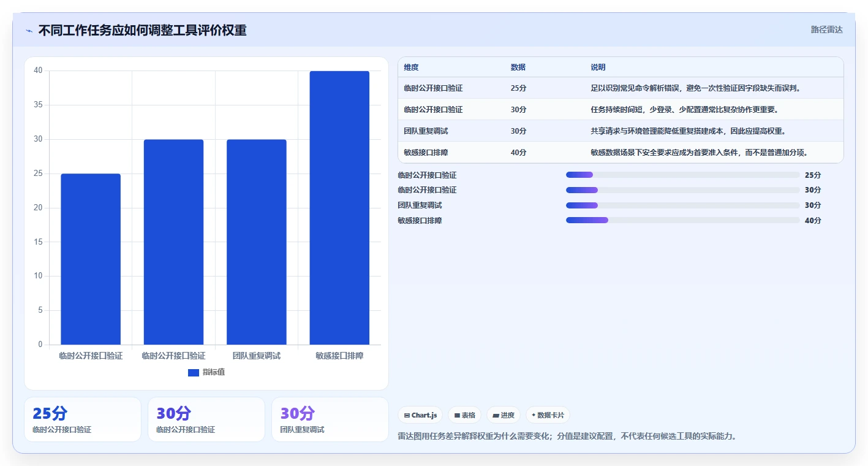Click the 说明 column header

tap(598, 67)
